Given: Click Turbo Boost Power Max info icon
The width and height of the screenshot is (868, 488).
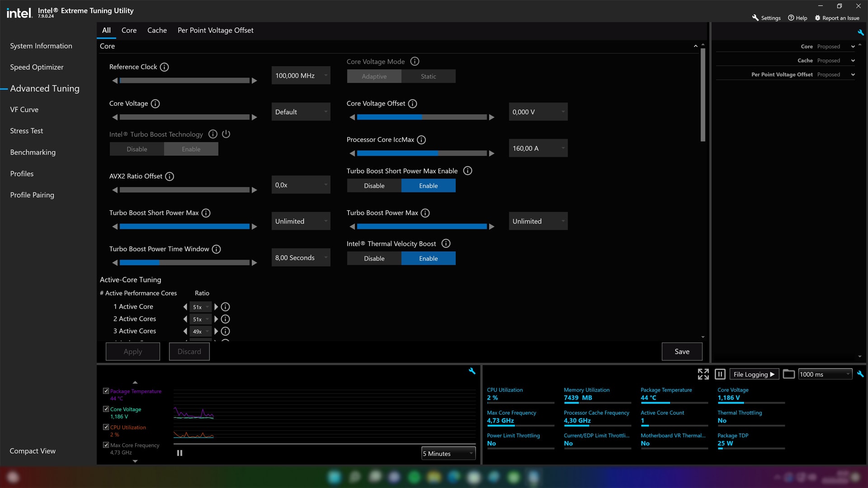Looking at the screenshot, I should (425, 213).
